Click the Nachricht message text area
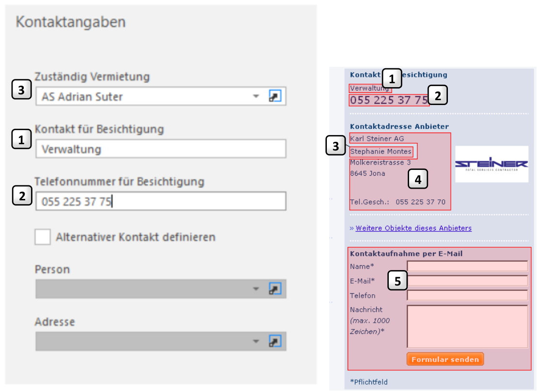The image size is (537, 392). coord(467,327)
